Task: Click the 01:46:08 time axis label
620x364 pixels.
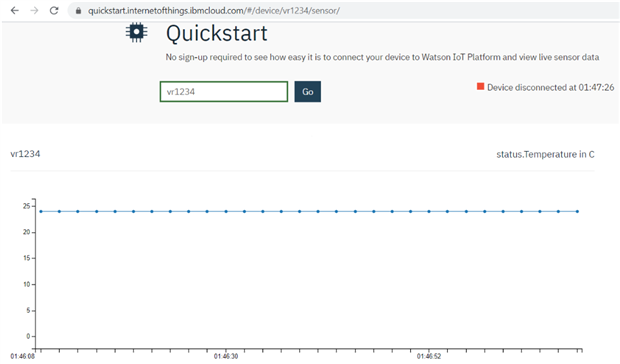Action: tap(23, 356)
